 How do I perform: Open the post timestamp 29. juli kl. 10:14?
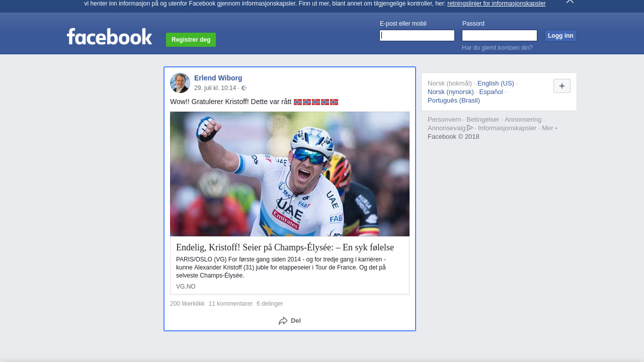215,88
